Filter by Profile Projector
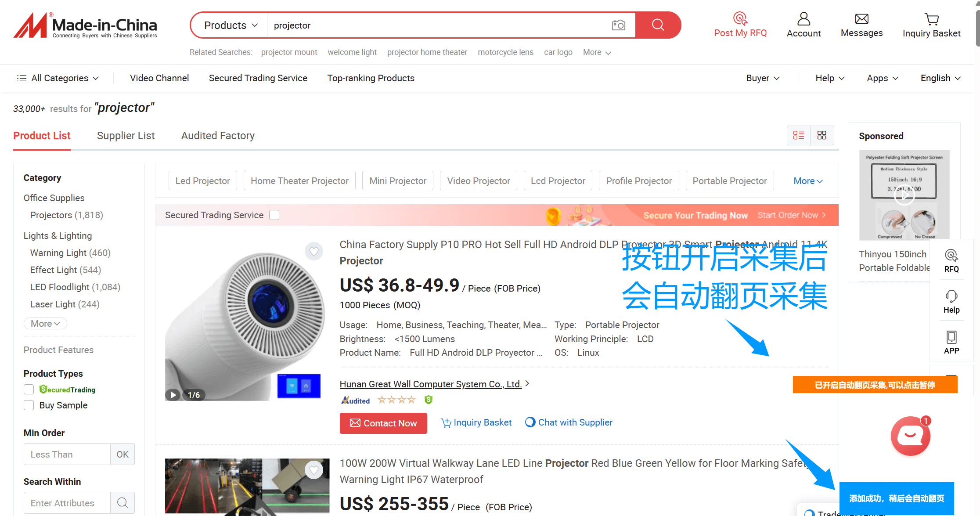 639,181
